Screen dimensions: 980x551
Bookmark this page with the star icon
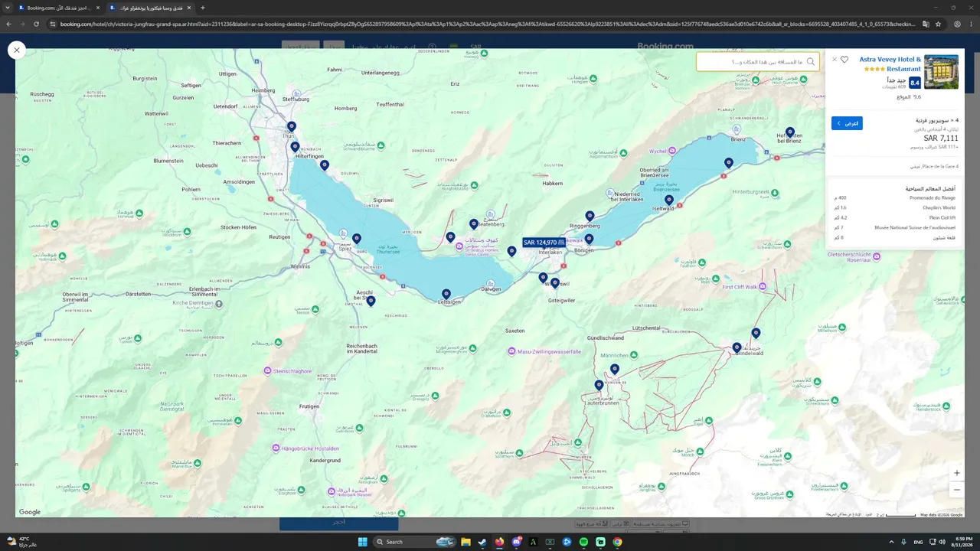coord(938,24)
